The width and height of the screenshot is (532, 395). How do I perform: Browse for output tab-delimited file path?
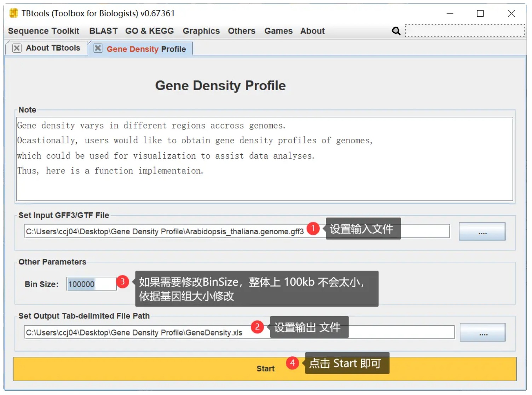[x=482, y=332]
